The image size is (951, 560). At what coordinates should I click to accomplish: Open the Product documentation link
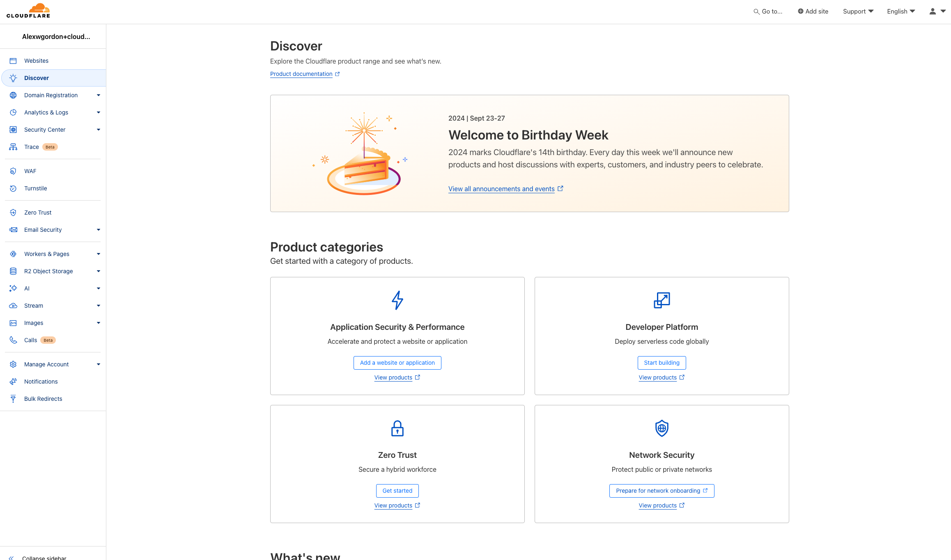[x=305, y=74]
